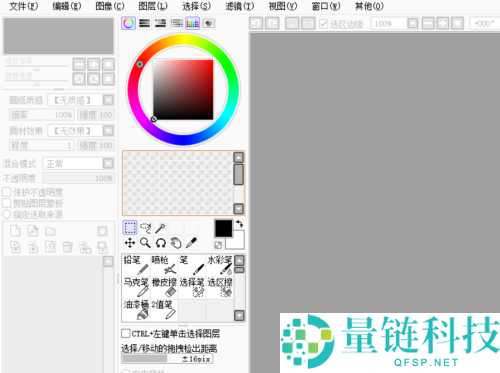This screenshot has width=500, height=373.
Task: Check 剪贴图层蒙板 option
Action: tap(7, 203)
